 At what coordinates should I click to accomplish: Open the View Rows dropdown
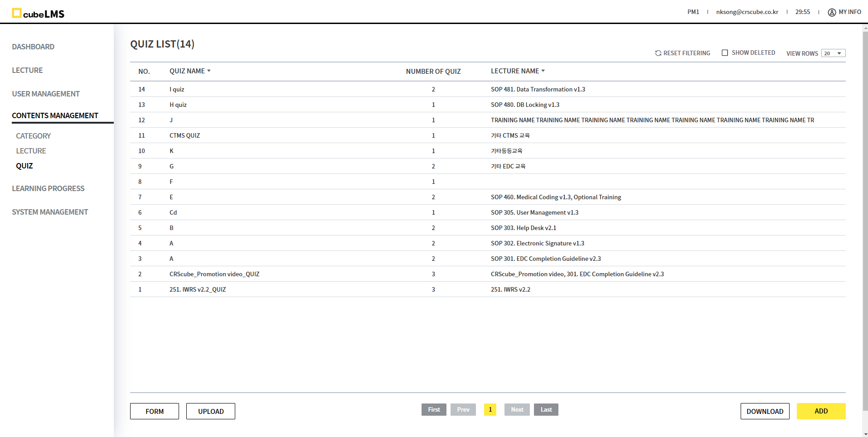(833, 53)
